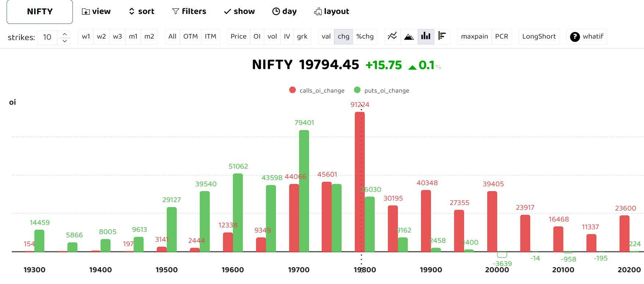Open the layout menu
This screenshot has width=644, height=284.
(x=331, y=11)
